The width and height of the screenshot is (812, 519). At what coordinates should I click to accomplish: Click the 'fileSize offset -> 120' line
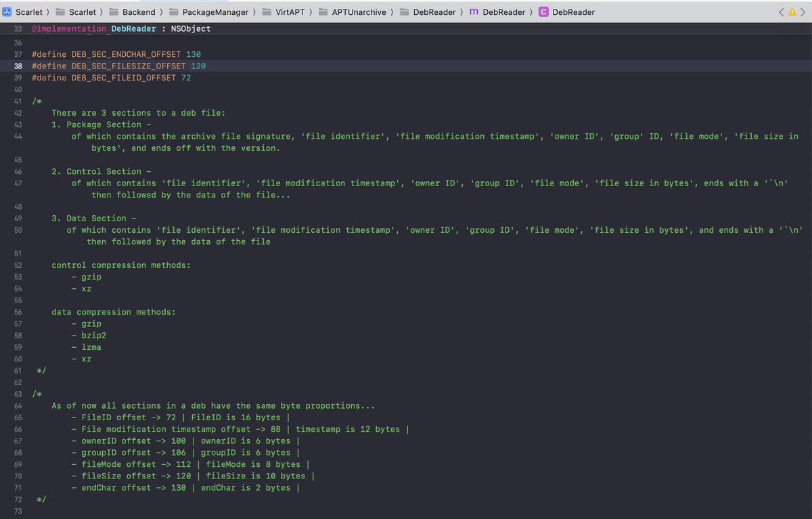(x=193, y=476)
